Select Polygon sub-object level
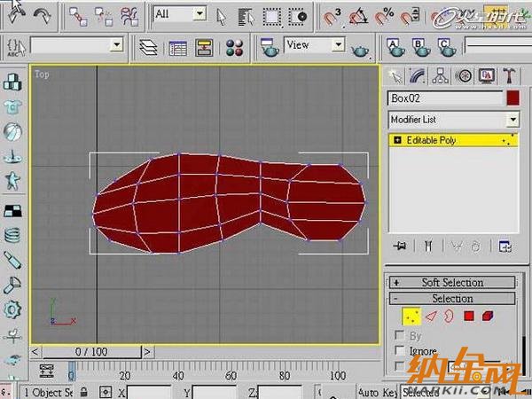The image size is (532, 399). click(469, 317)
